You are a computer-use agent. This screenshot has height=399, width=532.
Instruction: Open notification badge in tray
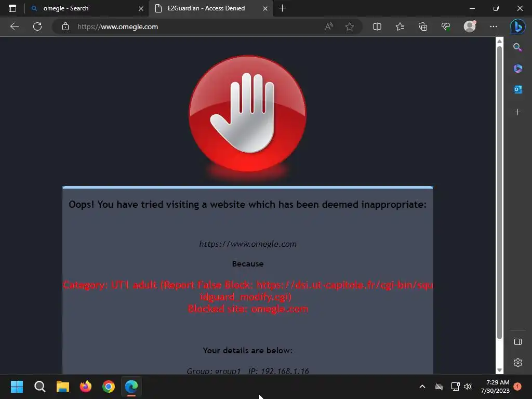tap(517, 387)
